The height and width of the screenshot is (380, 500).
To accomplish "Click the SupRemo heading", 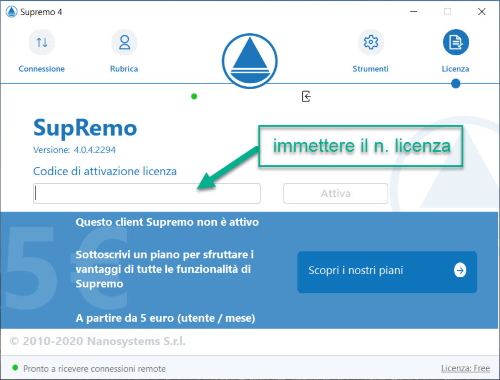I will click(85, 128).
